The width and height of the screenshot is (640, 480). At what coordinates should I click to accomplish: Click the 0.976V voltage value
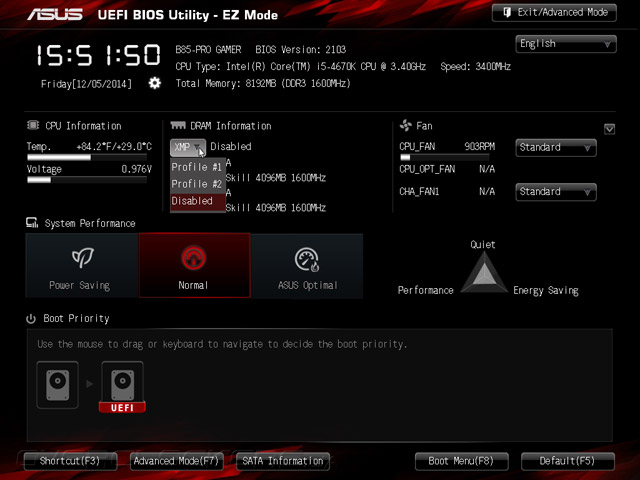pyautogui.click(x=137, y=169)
